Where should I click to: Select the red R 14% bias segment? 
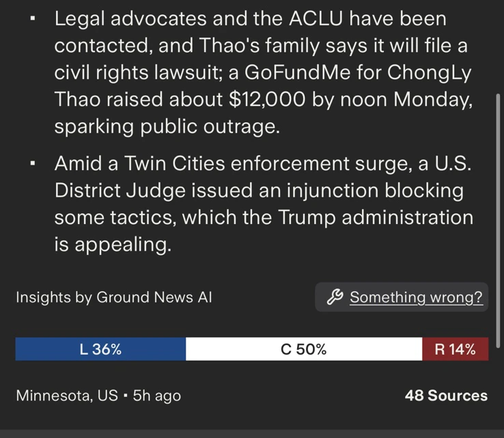[x=455, y=349]
